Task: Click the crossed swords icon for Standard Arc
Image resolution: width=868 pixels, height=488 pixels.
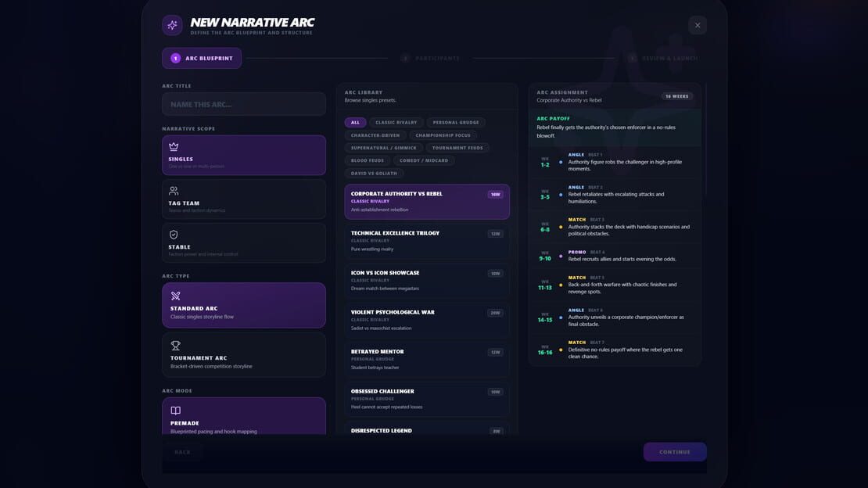Action: [175, 296]
